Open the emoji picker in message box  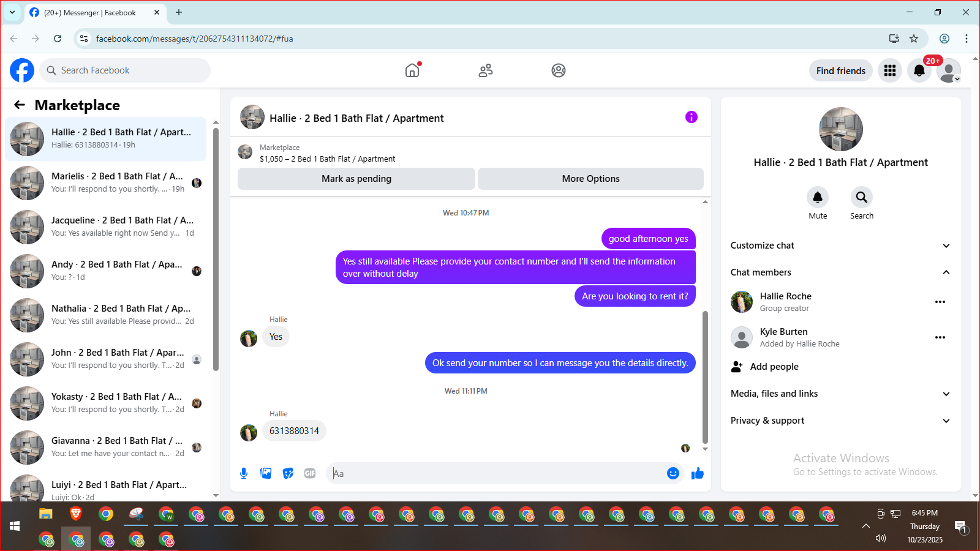pos(673,473)
